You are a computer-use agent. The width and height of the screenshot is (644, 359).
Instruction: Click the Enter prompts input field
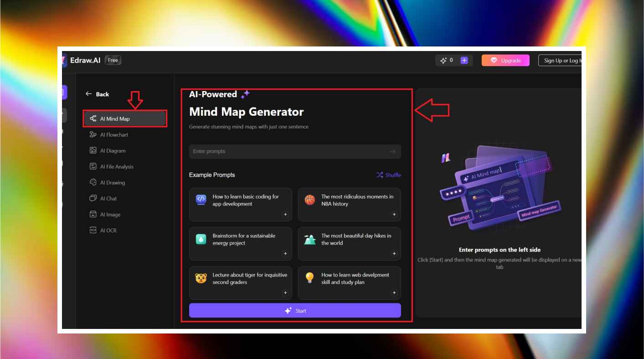[x=295, y=152]
